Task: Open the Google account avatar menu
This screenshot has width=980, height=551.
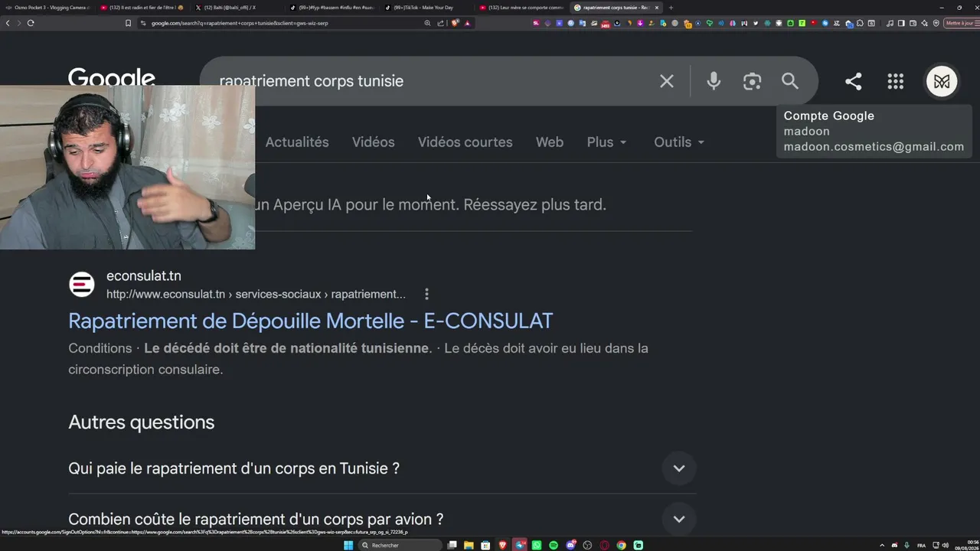Action: 942,81
